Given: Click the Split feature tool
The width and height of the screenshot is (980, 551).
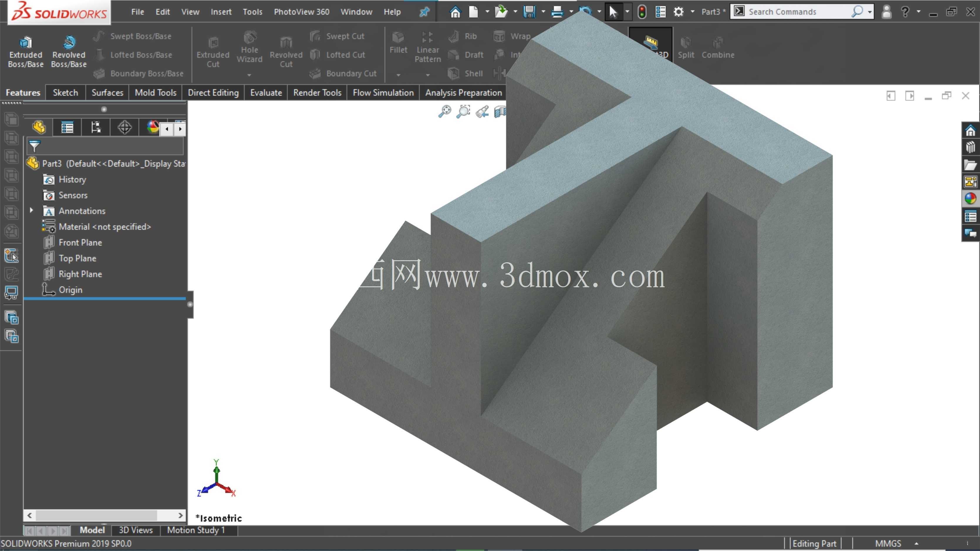Looking at the screenshot, I should [686, 48].
